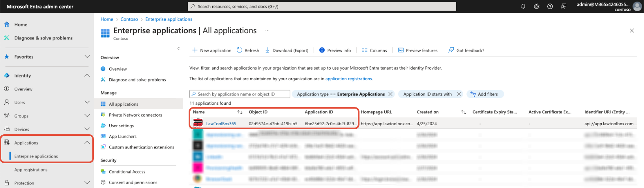Click the Identity diamond icon
The width and height of the screenshot is (644, 188).
(7, 75)
